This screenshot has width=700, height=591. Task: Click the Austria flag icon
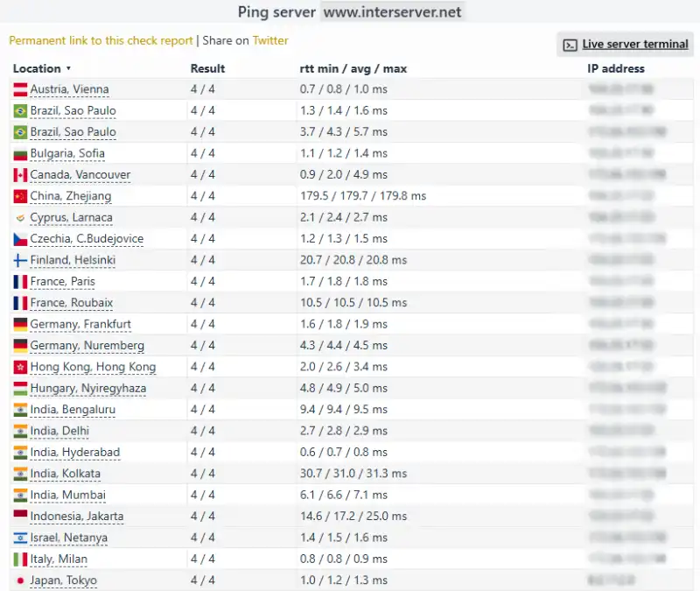20,89
